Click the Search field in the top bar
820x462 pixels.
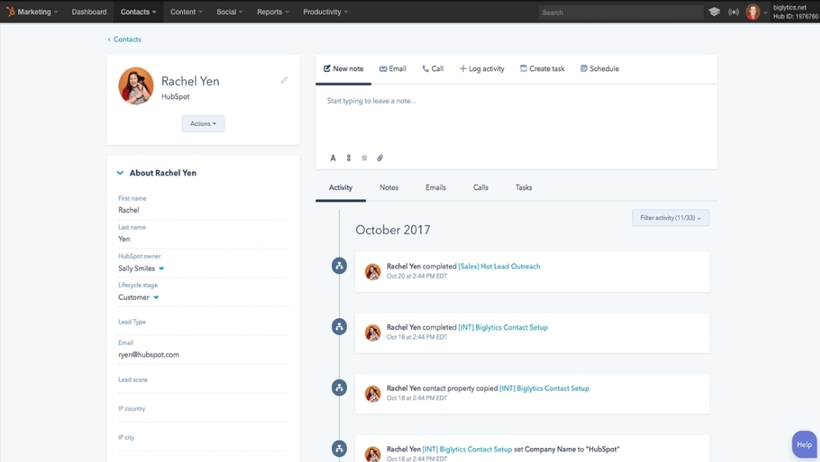(x=621, y=12)
